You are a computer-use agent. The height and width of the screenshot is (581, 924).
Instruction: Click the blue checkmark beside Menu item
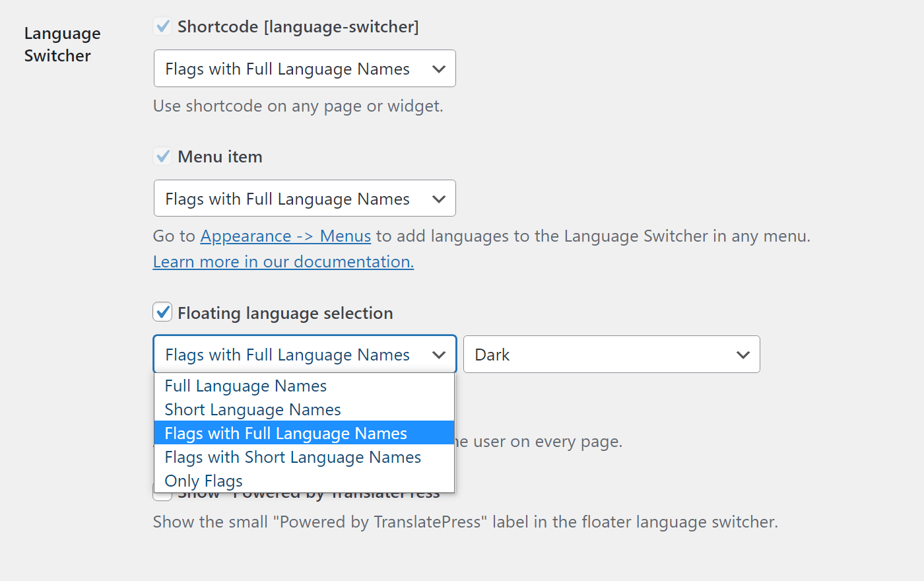pos(162,156)
